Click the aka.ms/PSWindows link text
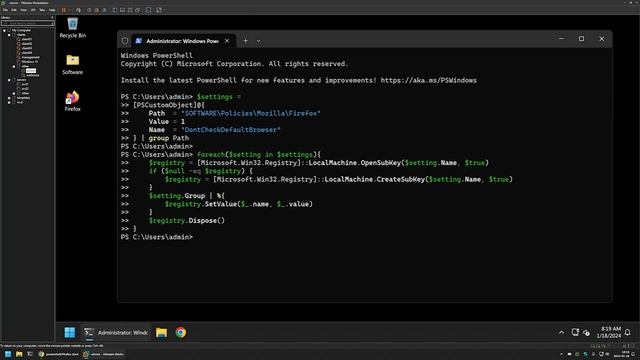Screen dimensions: 640x360 point(429,80)
